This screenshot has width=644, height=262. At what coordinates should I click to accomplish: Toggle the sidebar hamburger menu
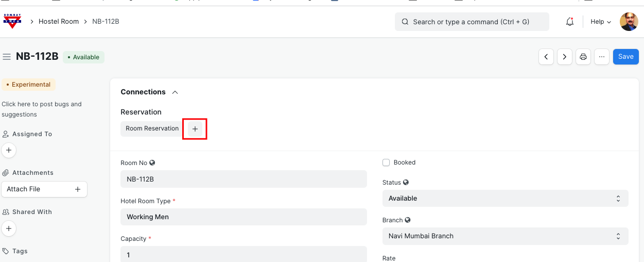click(x=7, y=57)
